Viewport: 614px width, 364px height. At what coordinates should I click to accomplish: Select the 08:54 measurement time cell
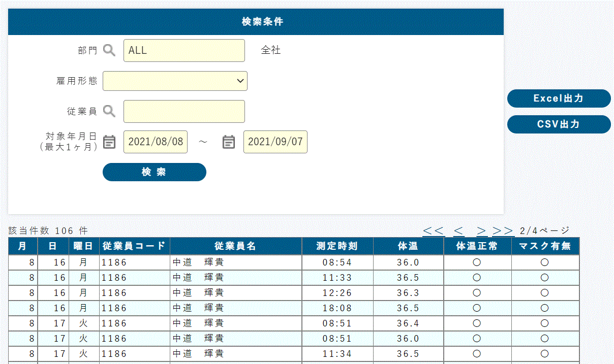tap(337, 262)
